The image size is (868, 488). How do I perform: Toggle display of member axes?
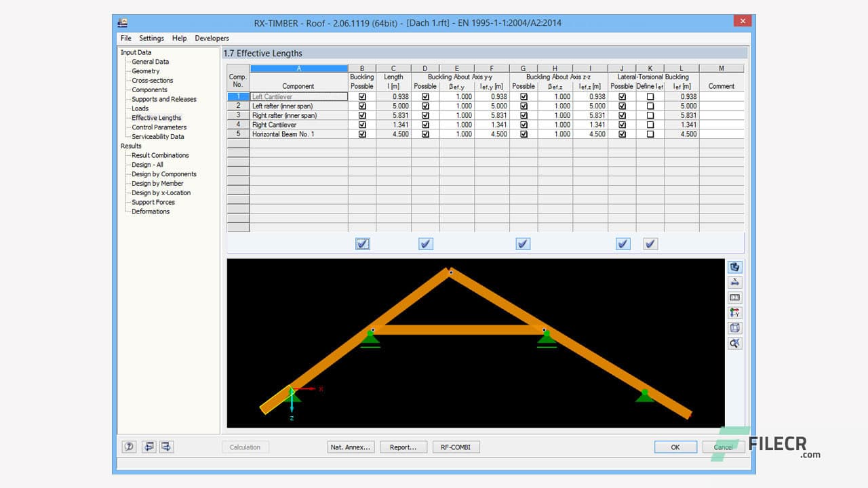734,282
